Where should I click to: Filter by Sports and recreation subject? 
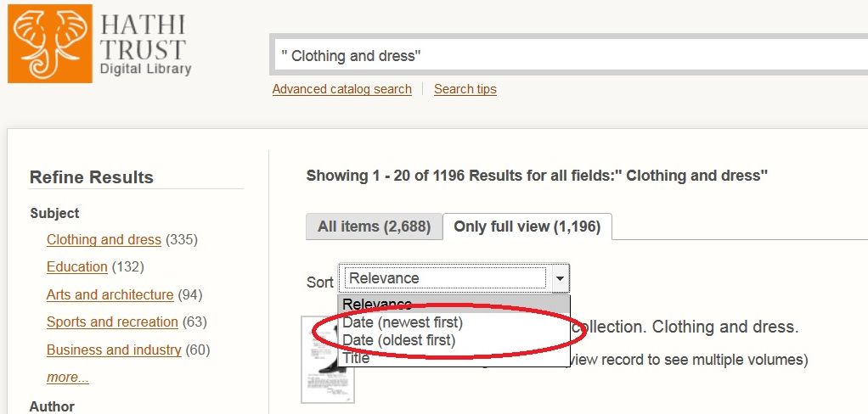112,322
